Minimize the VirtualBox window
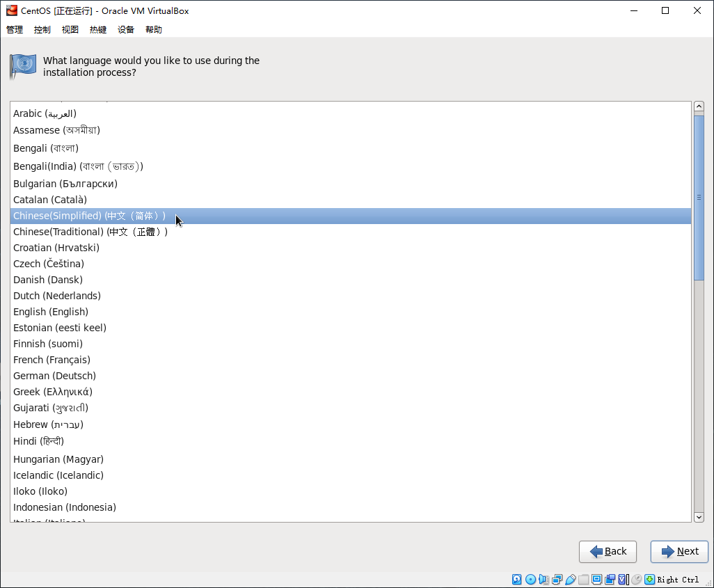Viewport: 714px width, 588px height. 633,10
